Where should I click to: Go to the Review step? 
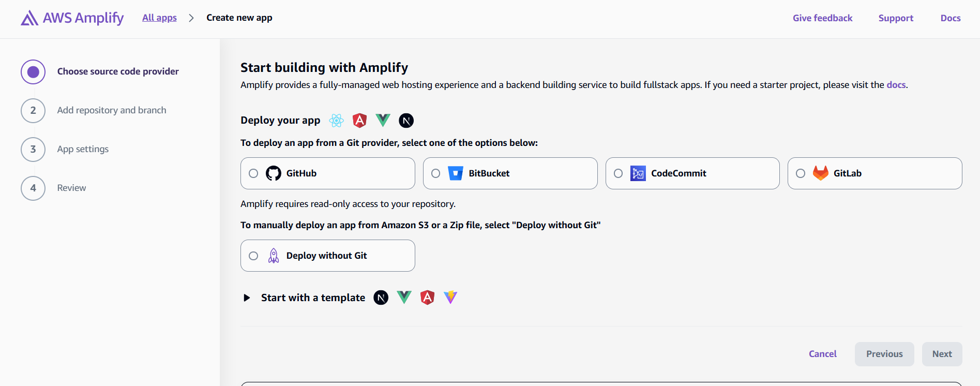(x=71, y=187)
